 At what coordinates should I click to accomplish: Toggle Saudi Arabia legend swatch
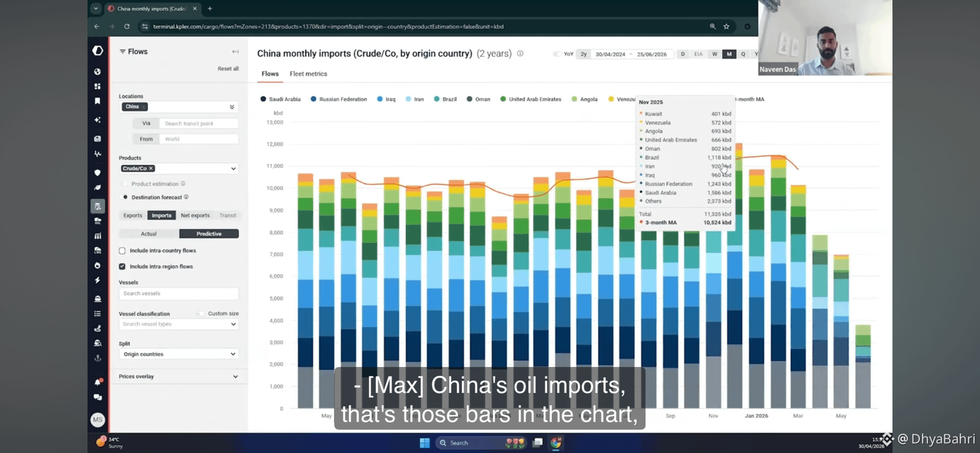(x=263, y=99)
